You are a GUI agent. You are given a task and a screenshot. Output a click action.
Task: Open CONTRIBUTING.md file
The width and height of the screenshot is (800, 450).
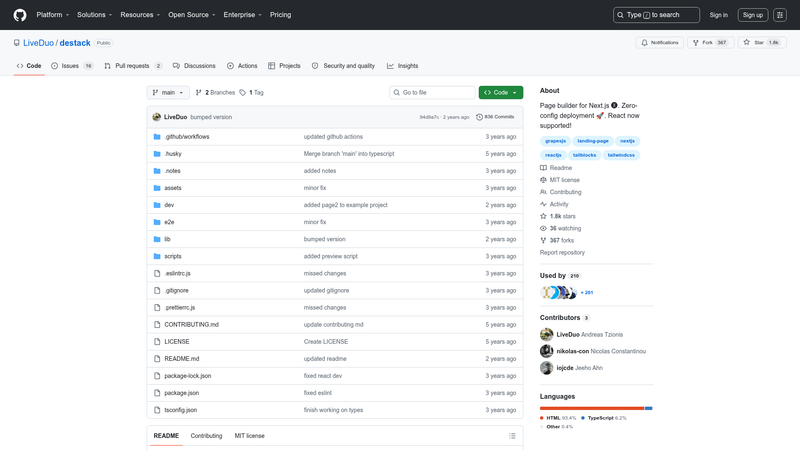pyautogui.click(x=191, y=324)
